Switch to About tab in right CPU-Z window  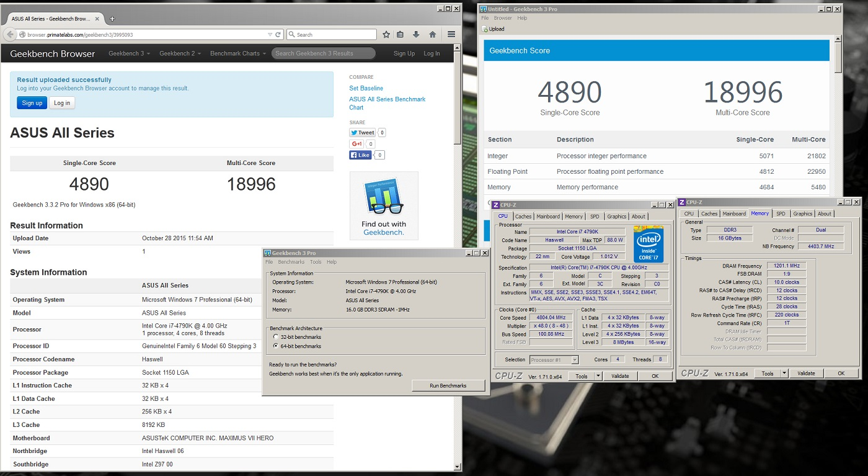click(824, 214)
